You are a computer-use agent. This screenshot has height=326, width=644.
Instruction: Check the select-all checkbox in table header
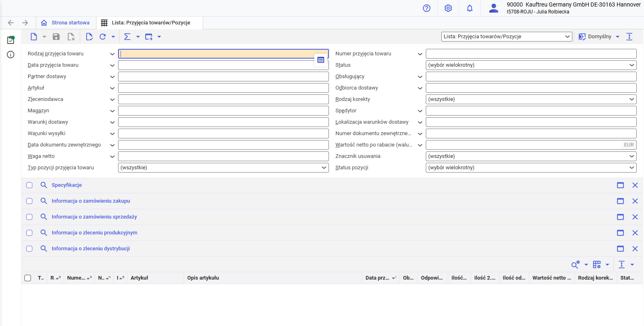coord(28,278)
